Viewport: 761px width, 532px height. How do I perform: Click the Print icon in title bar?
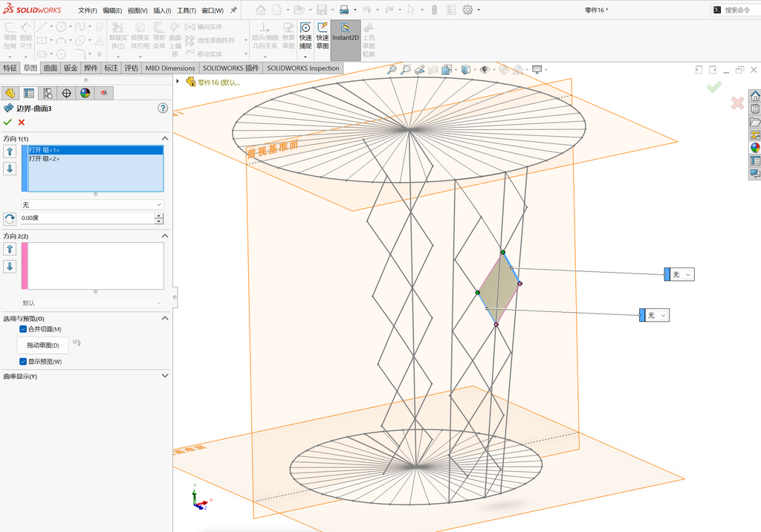[344, 10]
